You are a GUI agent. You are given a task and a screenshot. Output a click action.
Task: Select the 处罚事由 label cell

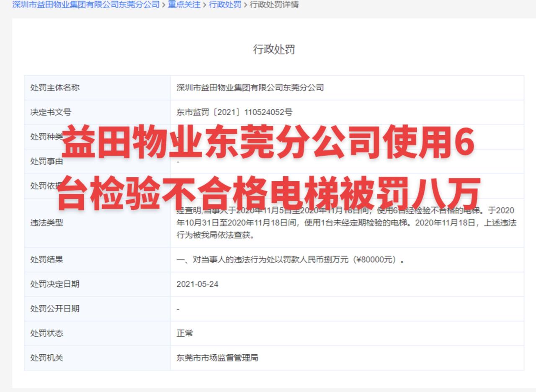pyautogui.click(x=97, y=161)
